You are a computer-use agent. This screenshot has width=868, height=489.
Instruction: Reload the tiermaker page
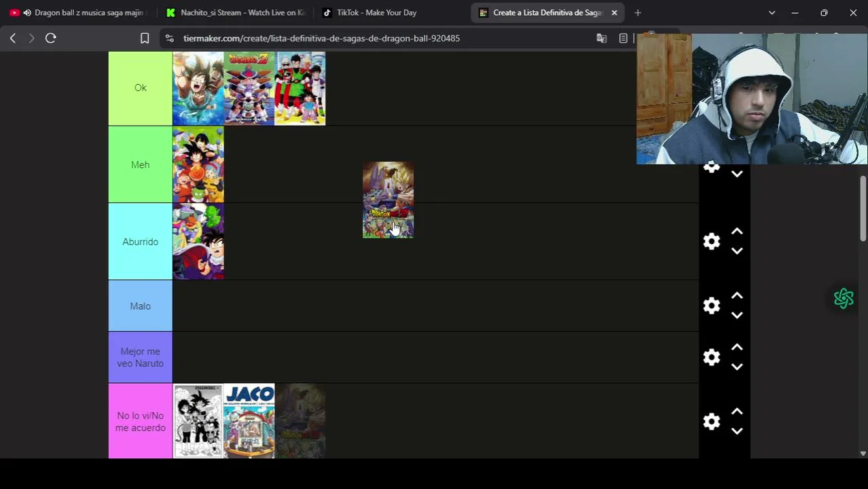50,39
